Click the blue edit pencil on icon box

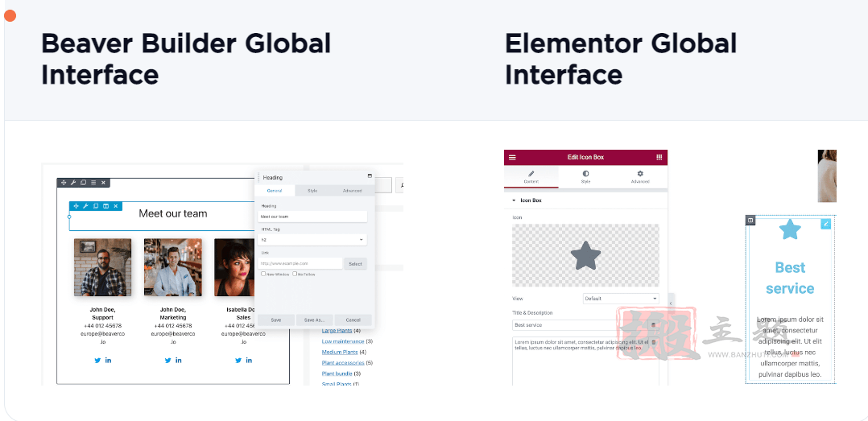pos(826,224)
